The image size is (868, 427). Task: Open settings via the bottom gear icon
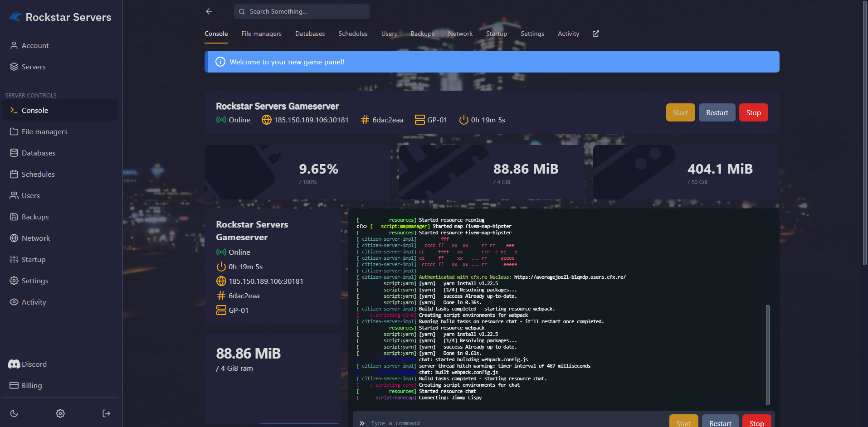point(60,413)
